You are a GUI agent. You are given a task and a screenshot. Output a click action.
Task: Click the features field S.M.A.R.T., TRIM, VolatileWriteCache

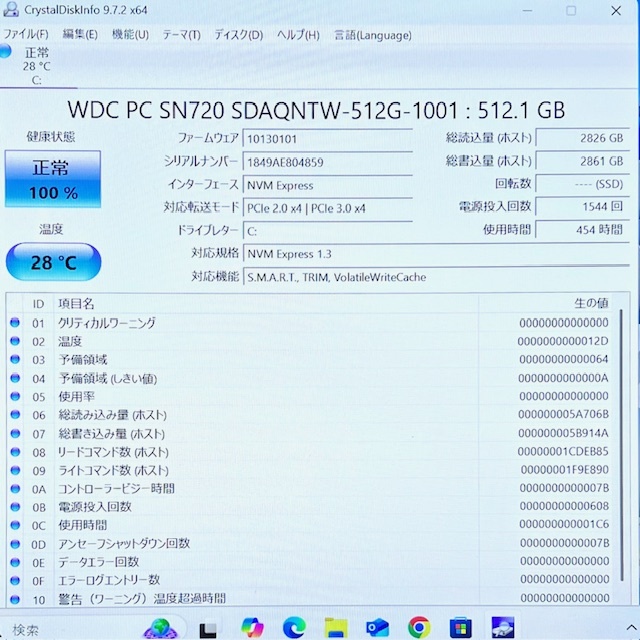436,277
